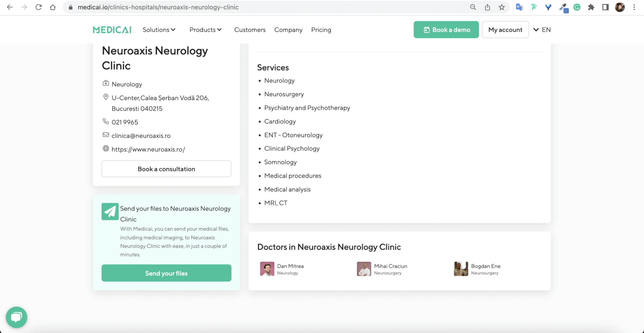Click the paper plane send-files icon
The width and height of the screenshot is (644, 333).
point(110,211)
